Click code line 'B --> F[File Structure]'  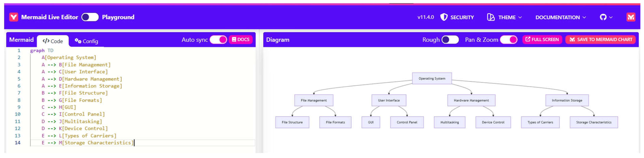point(75,93)
